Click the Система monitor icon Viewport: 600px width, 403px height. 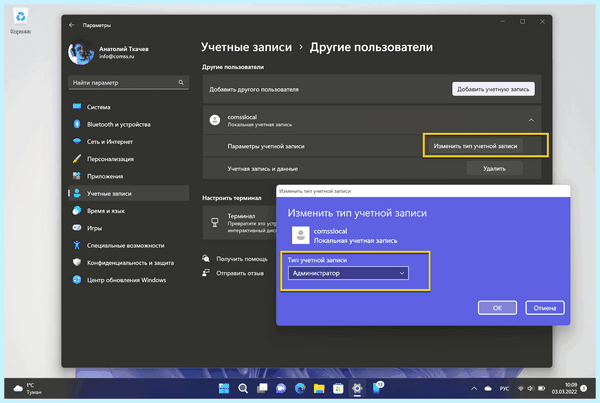77,106
